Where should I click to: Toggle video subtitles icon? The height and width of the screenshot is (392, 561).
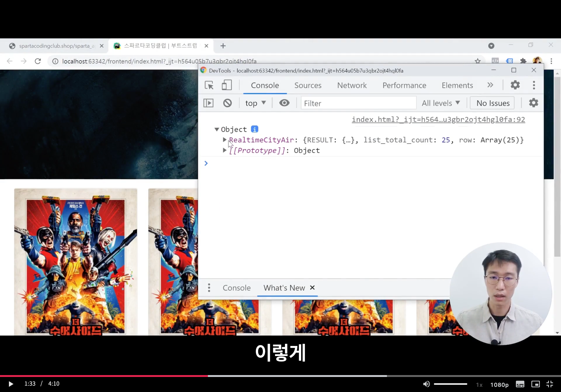point(520,384)
